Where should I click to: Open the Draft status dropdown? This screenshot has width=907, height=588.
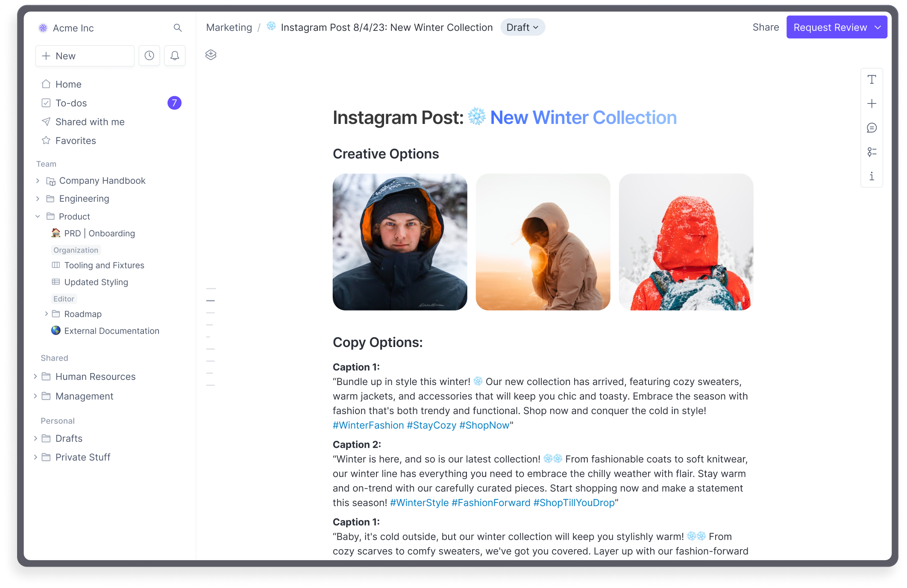tap(522, 27)
